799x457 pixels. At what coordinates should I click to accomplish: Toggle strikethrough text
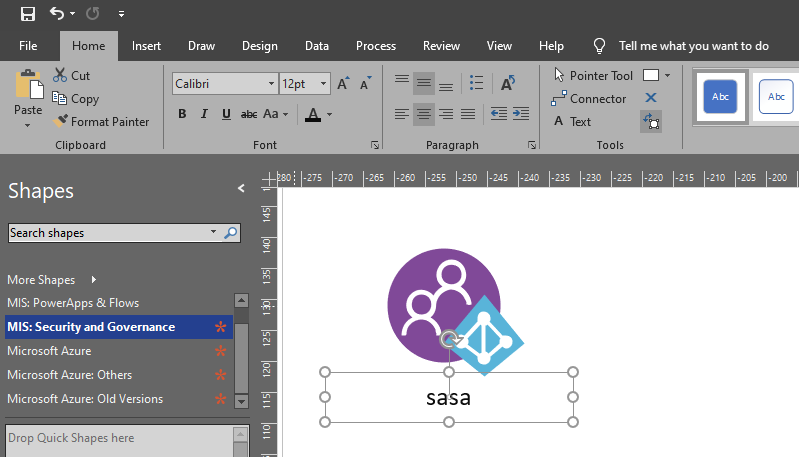249,114
